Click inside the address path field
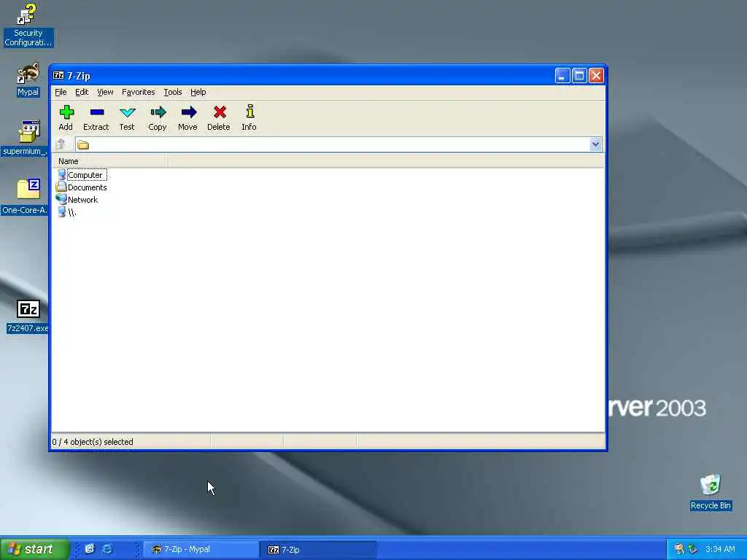 [338, 144]
